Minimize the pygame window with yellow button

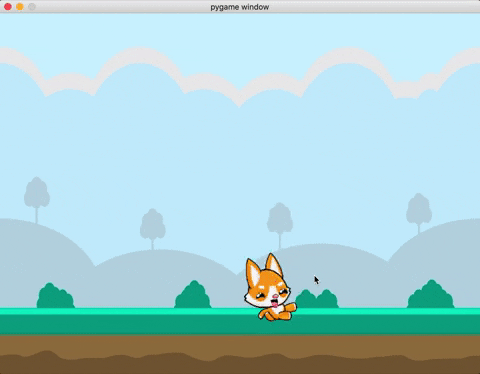(20, 7)
